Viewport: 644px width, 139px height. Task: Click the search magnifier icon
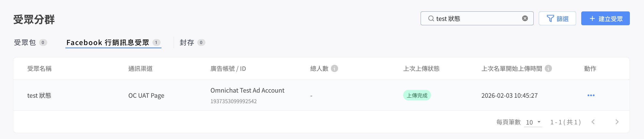coord(431,18)
